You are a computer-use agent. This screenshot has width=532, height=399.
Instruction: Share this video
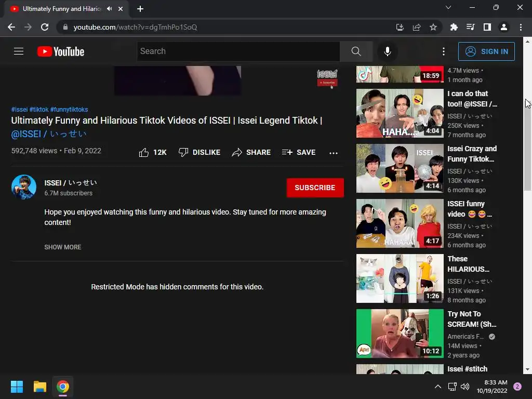click(x=251, y=152)
